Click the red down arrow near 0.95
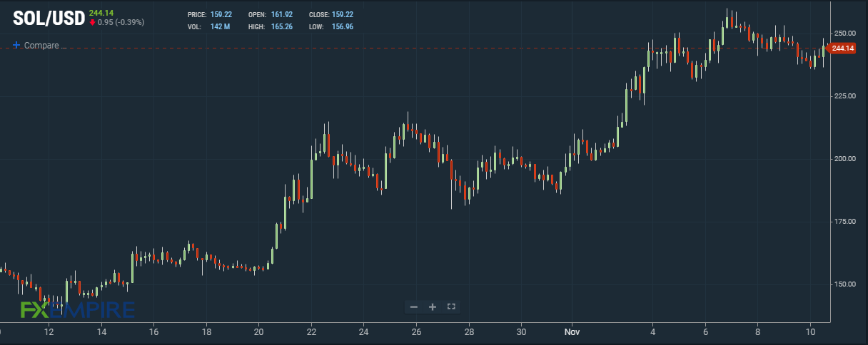Viewport: 868px width, 345px height. (92, 22)
